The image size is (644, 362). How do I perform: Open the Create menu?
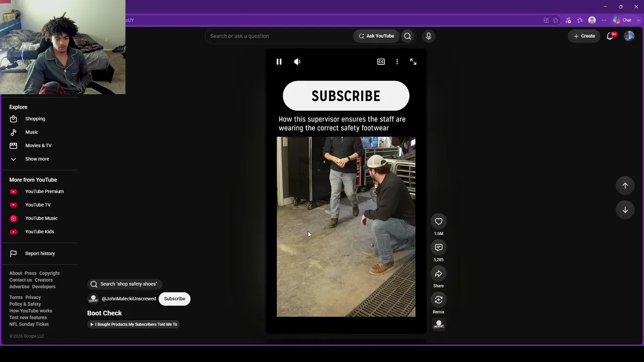coord(584,36)
